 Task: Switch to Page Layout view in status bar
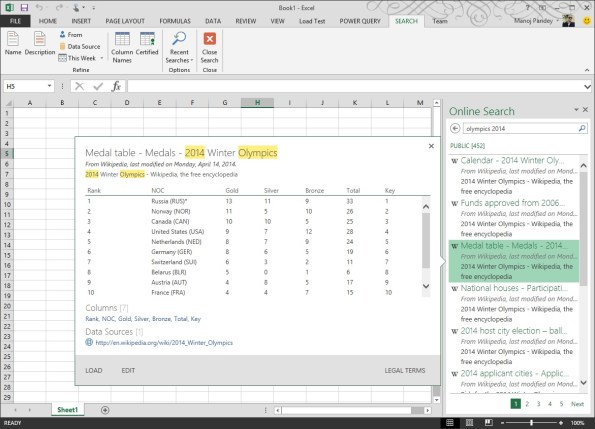coord(469,423)
